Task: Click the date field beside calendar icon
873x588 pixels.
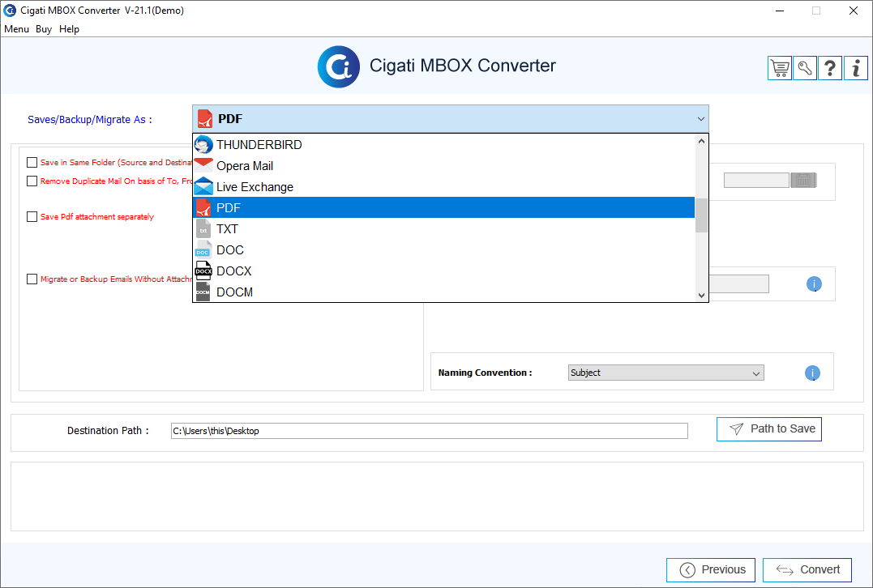Action: (x=756, y=181)
